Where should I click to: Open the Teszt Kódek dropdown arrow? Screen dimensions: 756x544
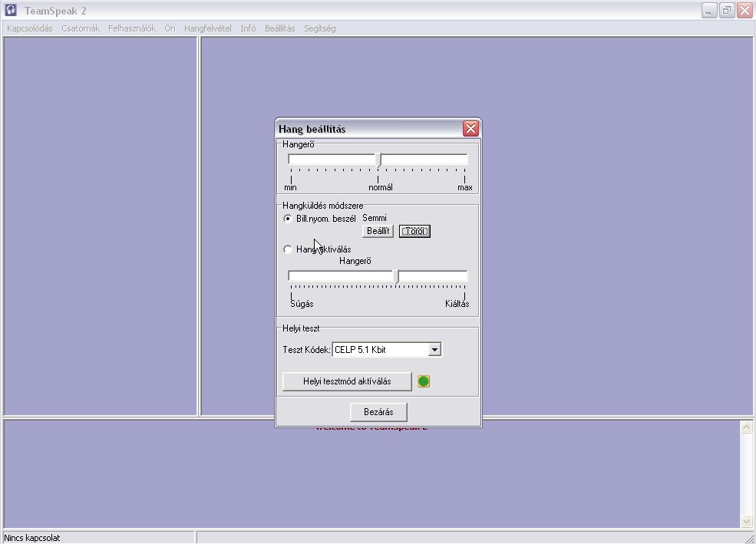click(434, 350)
